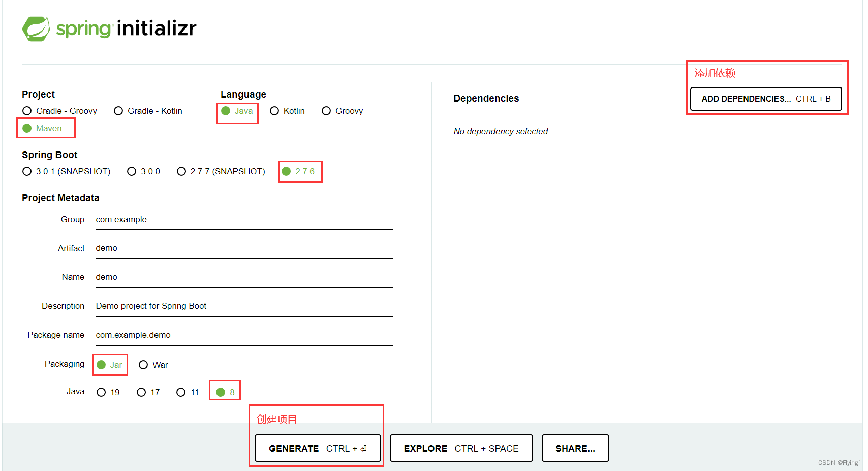Generate the project with GENERATE button
The image size is (868, 471).
coord(318,448)
